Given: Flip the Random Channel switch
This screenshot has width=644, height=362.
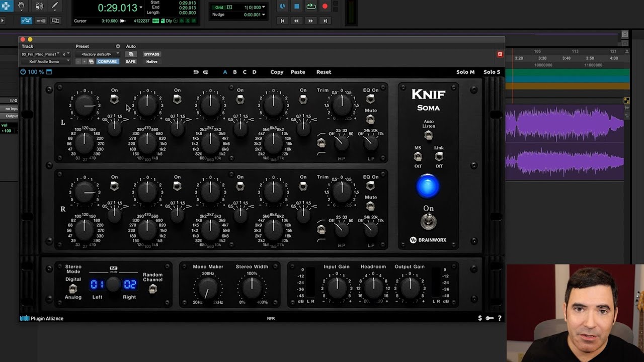Looking at the screenshot, I should click(153, 289).
